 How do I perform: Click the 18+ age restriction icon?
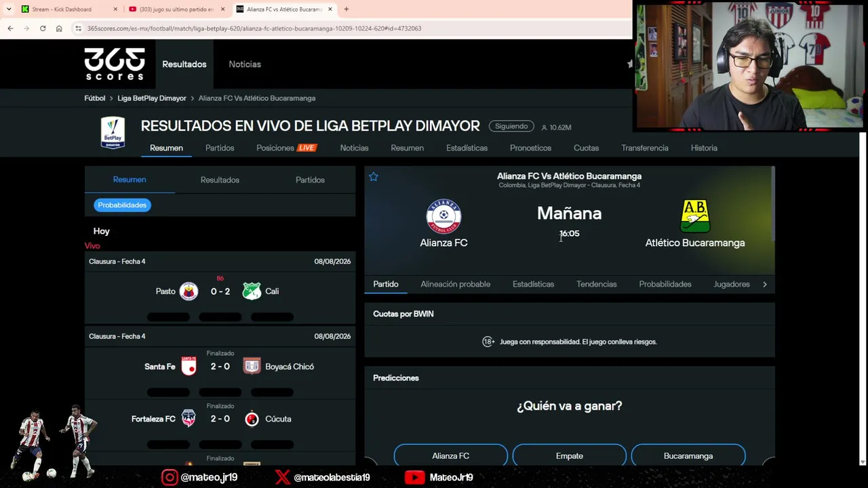pyautogui.click(x=488, y=342)
